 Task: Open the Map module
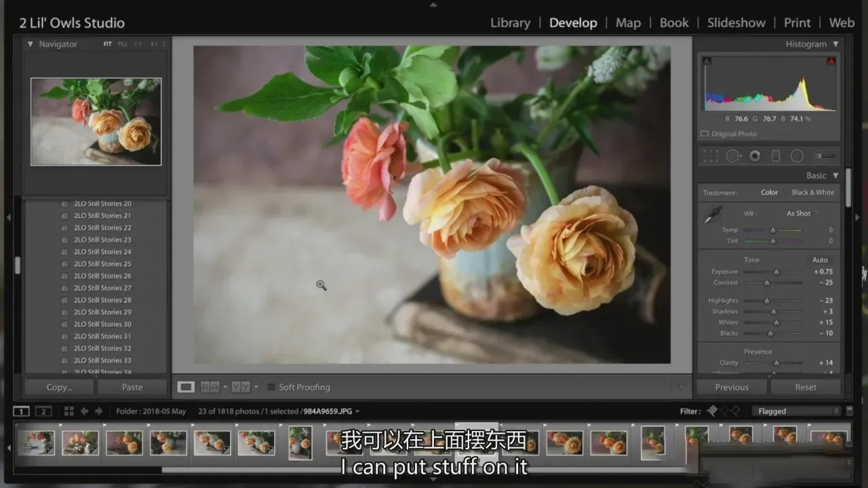(x=628, y=22)
